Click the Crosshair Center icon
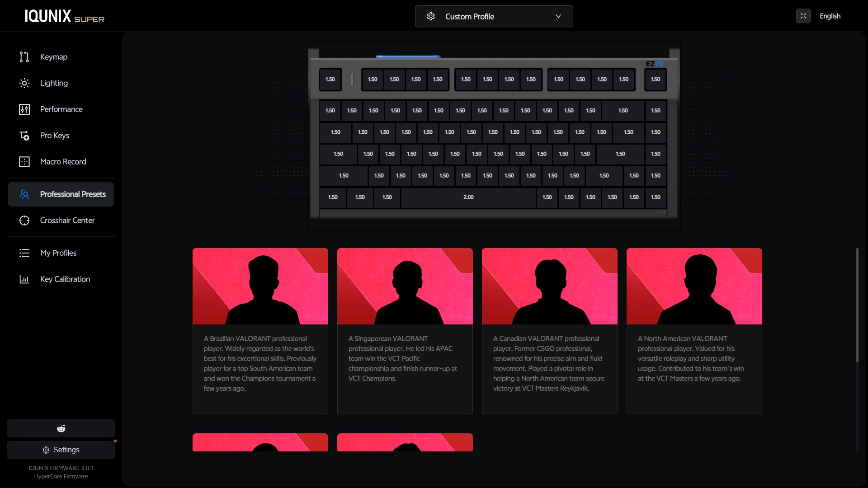Screen dimensions: 868x488 pyautogui.click(x=24, y=221)
